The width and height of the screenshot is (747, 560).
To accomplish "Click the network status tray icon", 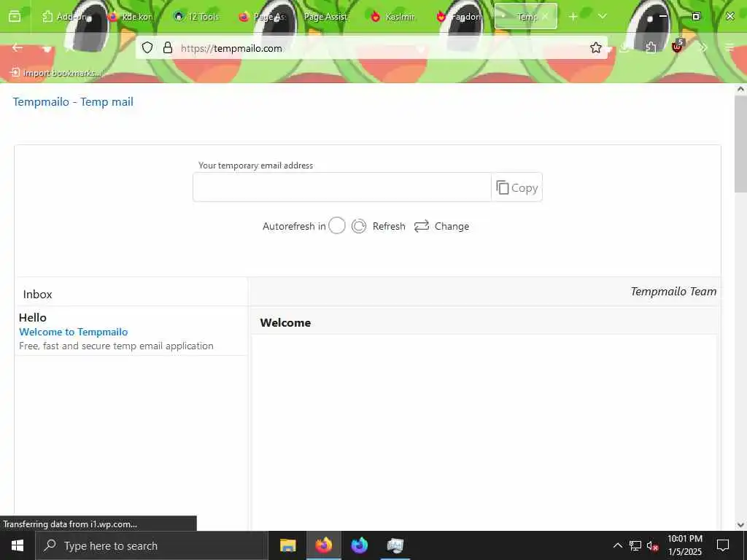I will pyautogui.click(x=635, y=545).
